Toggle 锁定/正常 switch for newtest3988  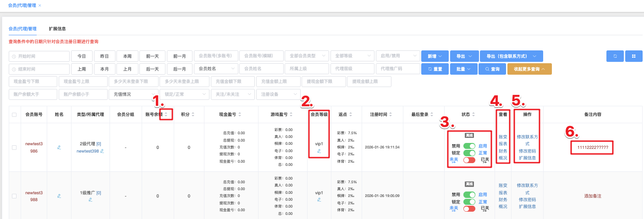click(x=469, y=202)
